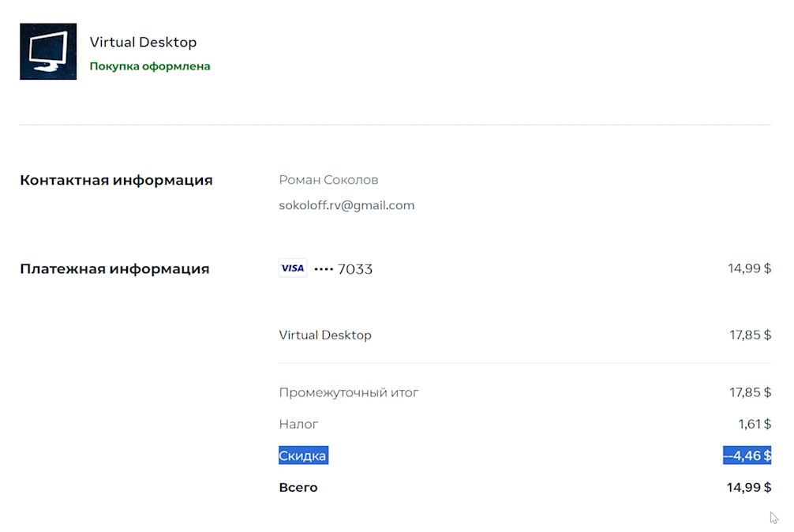Click the "Налог" label

298,424
